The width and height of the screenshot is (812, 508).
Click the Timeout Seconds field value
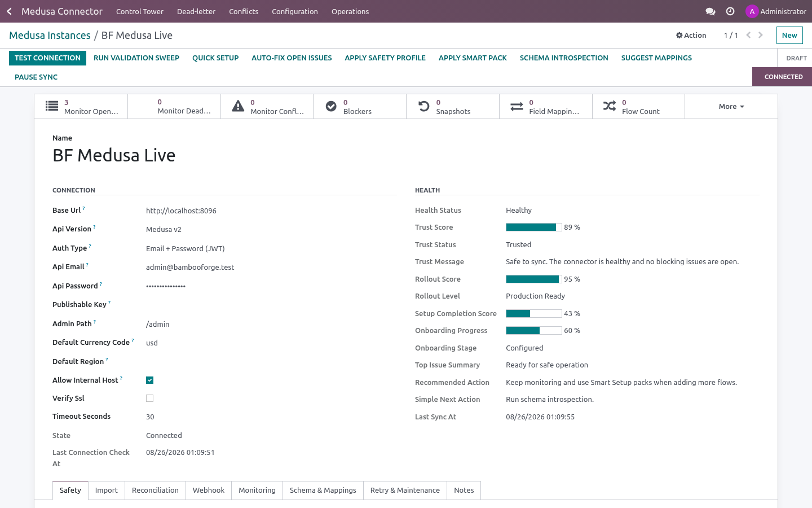(x=150, y=417)
